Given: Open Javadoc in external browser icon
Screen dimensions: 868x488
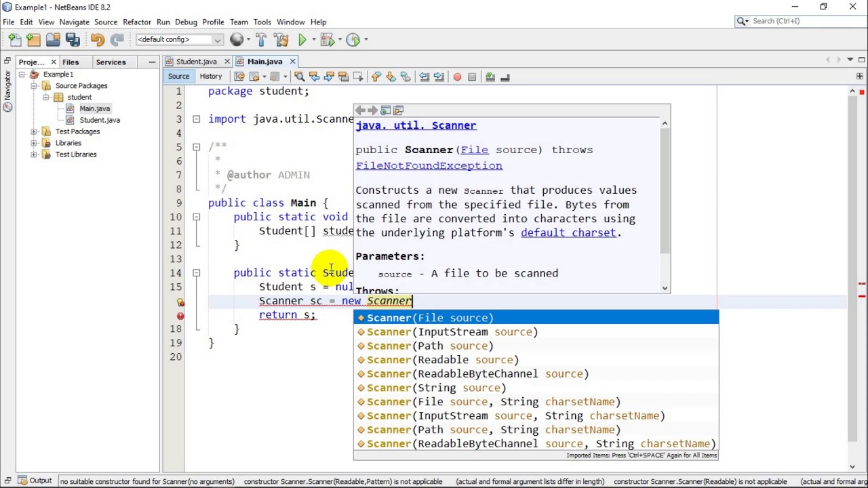Looking at the screenshot, I should point(385,110).
